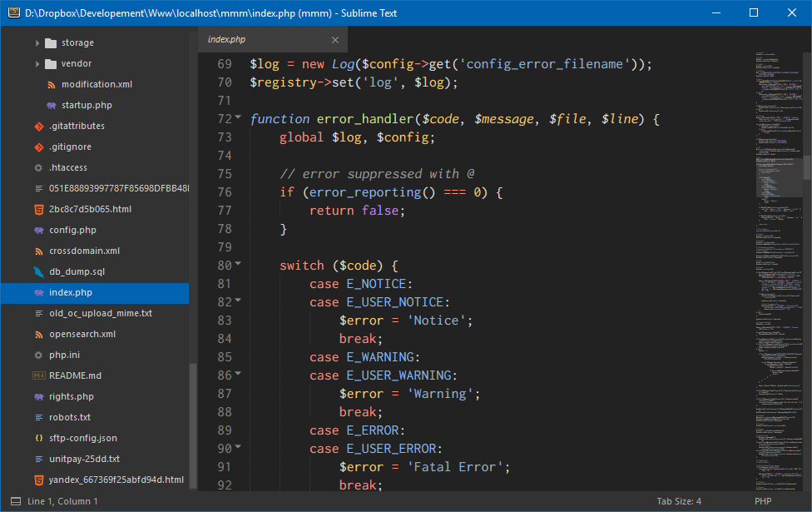Viewport: 812px width, 512px height.
Task: Click the code minimap preview
Action: click(x=778, y=270)
